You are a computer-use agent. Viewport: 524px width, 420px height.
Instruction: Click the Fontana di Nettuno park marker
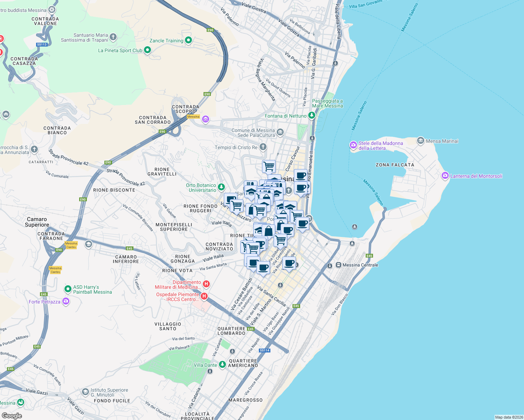click(311, 116)
